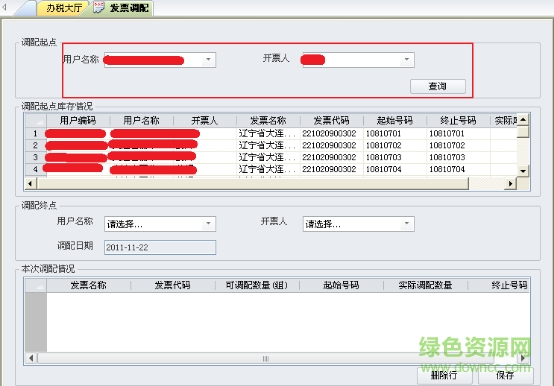Click the vertical scrollbar thumb of inventory table
554x386 pixels.
pos(523,132)
